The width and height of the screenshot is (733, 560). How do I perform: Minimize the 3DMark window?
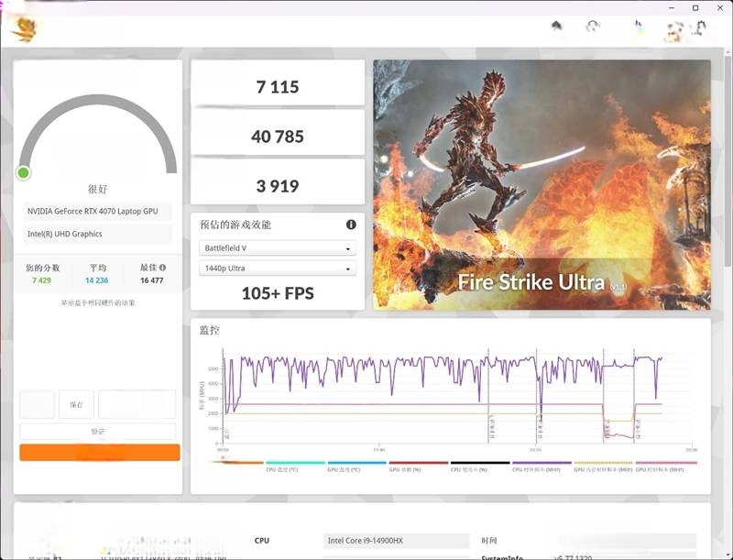coord(672,8)
